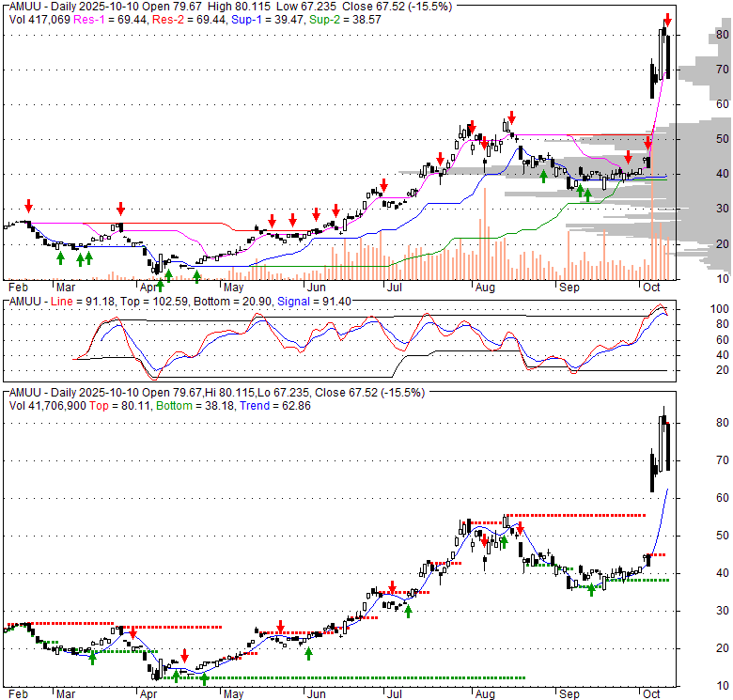Click the (-15.5%) change in bottom chart header

(x=403, y=393)
